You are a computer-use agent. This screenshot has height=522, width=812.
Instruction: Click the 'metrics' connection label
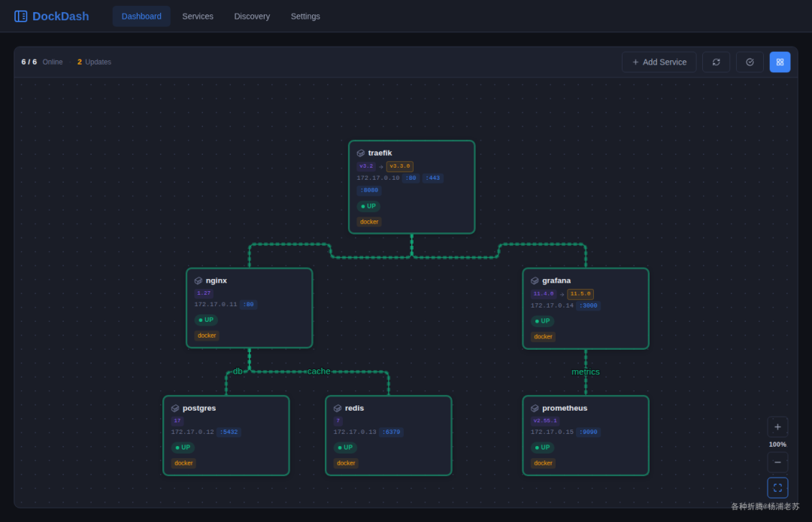click(x=586, y=372)
